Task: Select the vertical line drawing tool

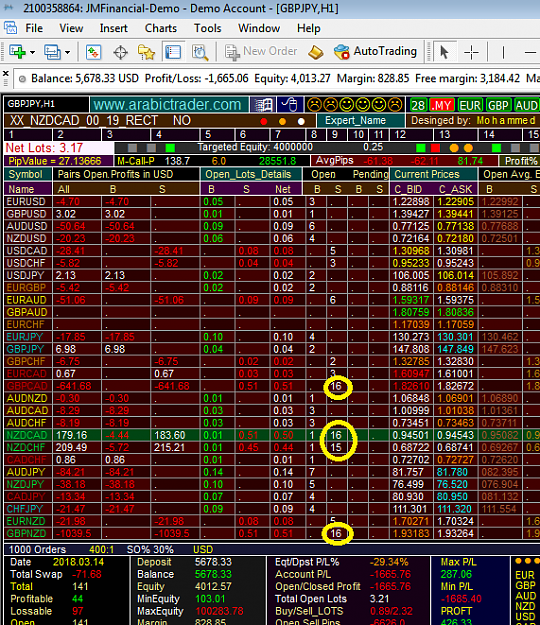Action: coord(503,52)
